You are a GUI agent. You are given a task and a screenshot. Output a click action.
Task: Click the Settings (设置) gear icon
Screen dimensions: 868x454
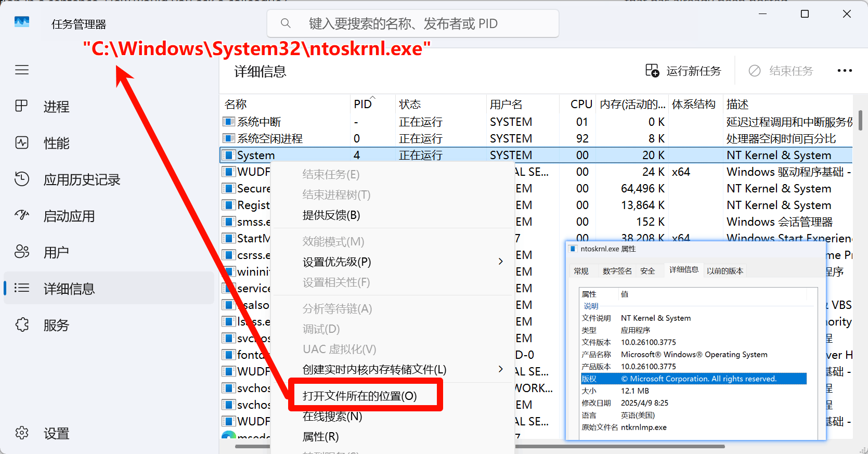tap(22, 433)
